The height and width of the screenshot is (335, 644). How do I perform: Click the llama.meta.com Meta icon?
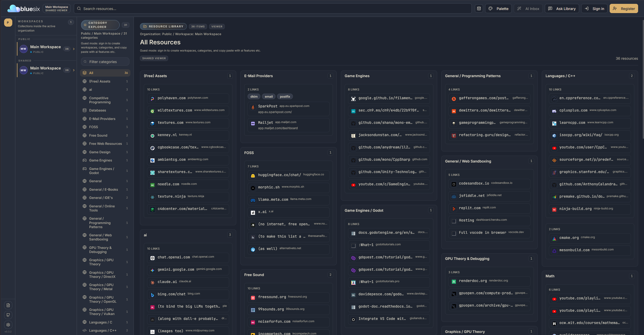tap(253, 200)
